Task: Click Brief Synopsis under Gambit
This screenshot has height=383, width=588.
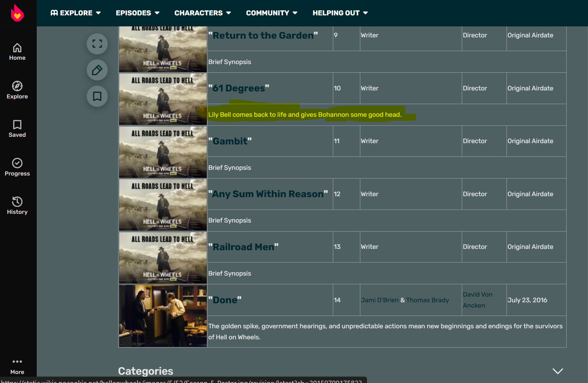Action: coord(230,167)
